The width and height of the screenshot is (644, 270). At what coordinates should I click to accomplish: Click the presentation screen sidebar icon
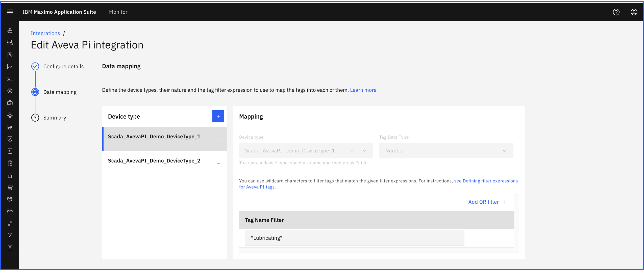point(10,79)
